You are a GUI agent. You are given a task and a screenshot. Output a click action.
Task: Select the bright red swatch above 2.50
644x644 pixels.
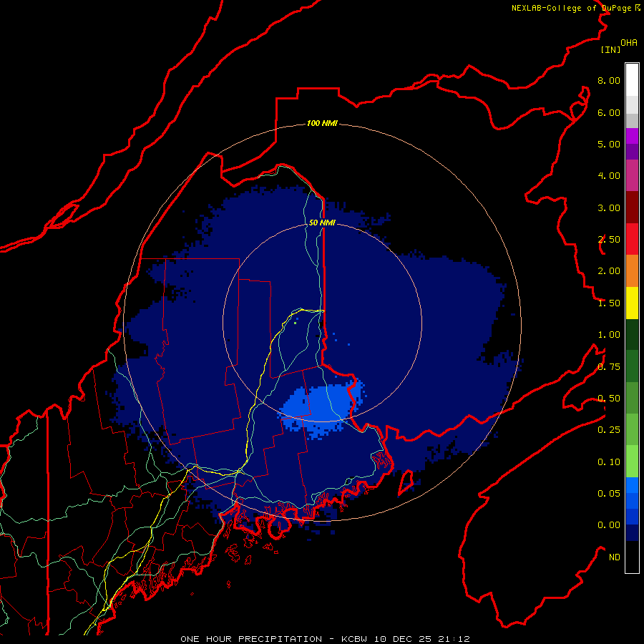[632, 239]
